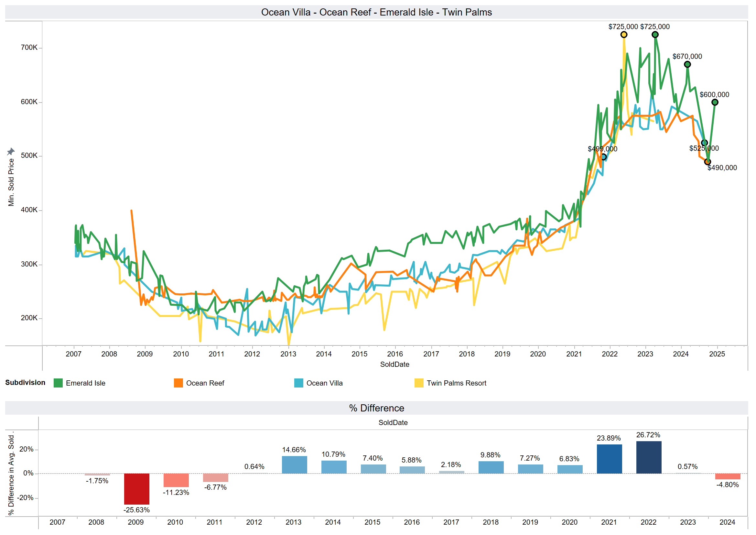Viewport: 756px width, 535px height.
Task: Click the -4.80% bar for 2024
Action: (x=728, y=477)
